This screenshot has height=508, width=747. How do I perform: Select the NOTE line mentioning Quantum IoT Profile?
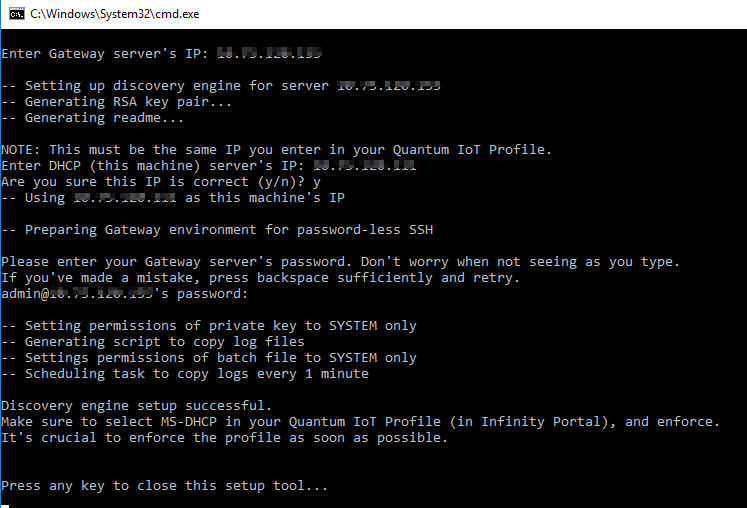coord(276,150)
